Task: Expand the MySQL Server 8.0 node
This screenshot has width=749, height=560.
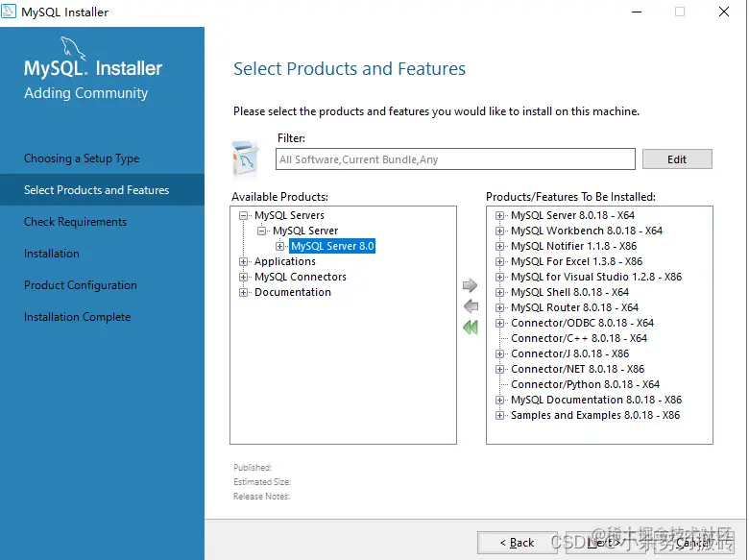Action: tap(280, 246)
